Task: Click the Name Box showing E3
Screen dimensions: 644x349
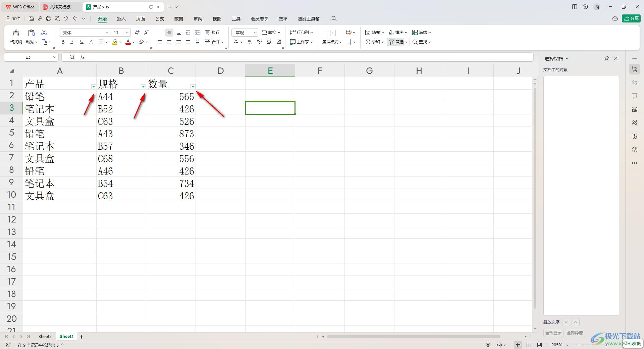Action: [x=31, y=57]
